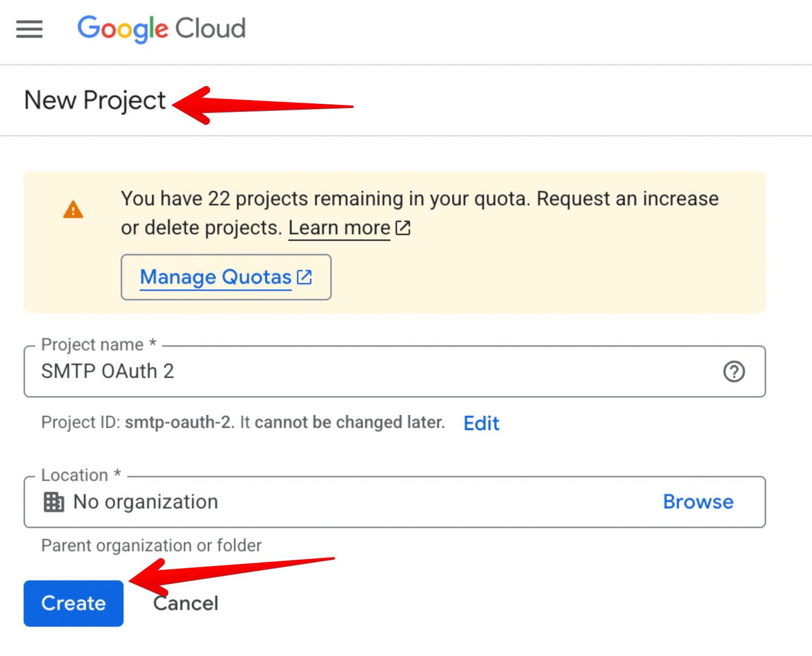
Task: Open the hamburger navigation menu
Action: point(29,29)
